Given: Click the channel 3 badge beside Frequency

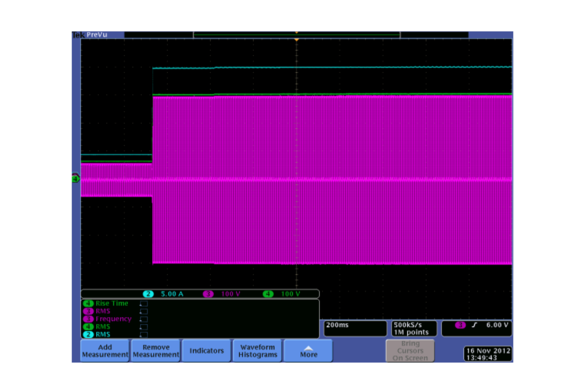Looking at the screenshot, I should 88,319.
